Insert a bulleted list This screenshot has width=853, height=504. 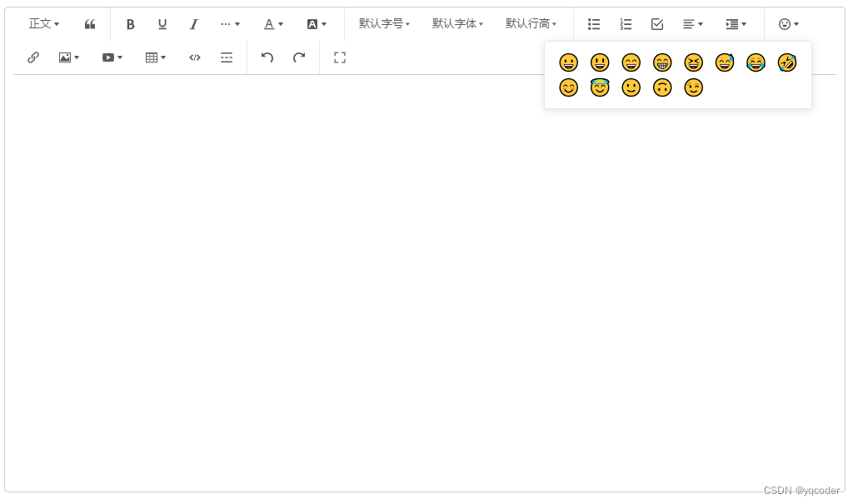[x=593, y=24]
